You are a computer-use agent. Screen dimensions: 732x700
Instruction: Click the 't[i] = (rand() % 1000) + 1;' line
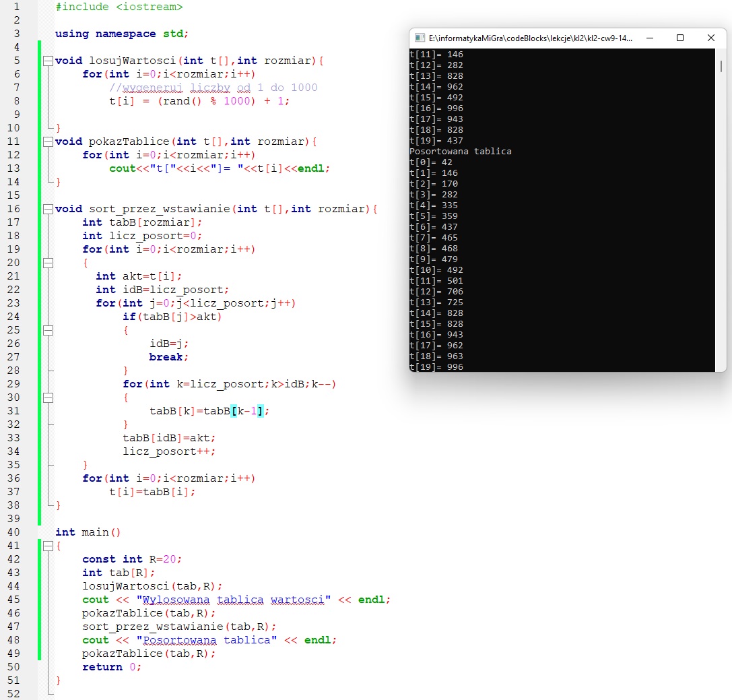pos(199,101)
